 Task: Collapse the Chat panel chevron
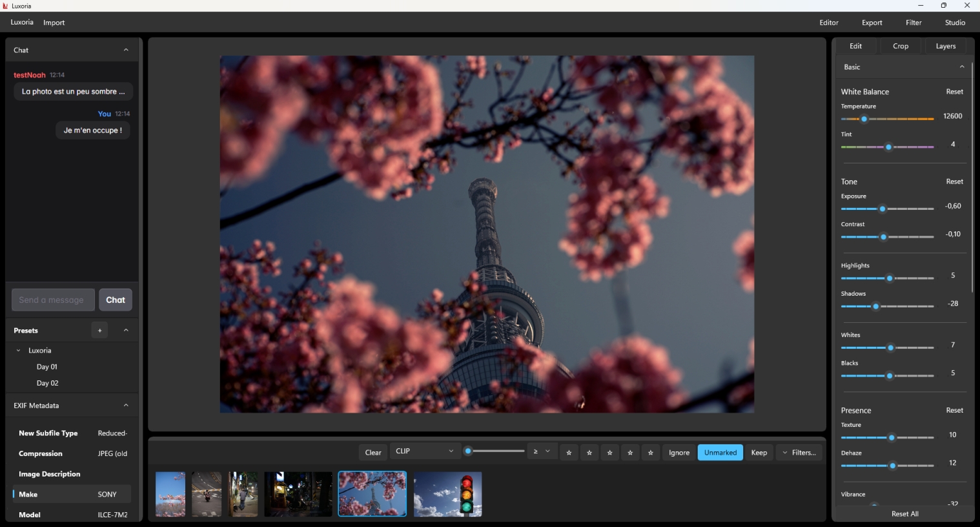tap(126, 50)
